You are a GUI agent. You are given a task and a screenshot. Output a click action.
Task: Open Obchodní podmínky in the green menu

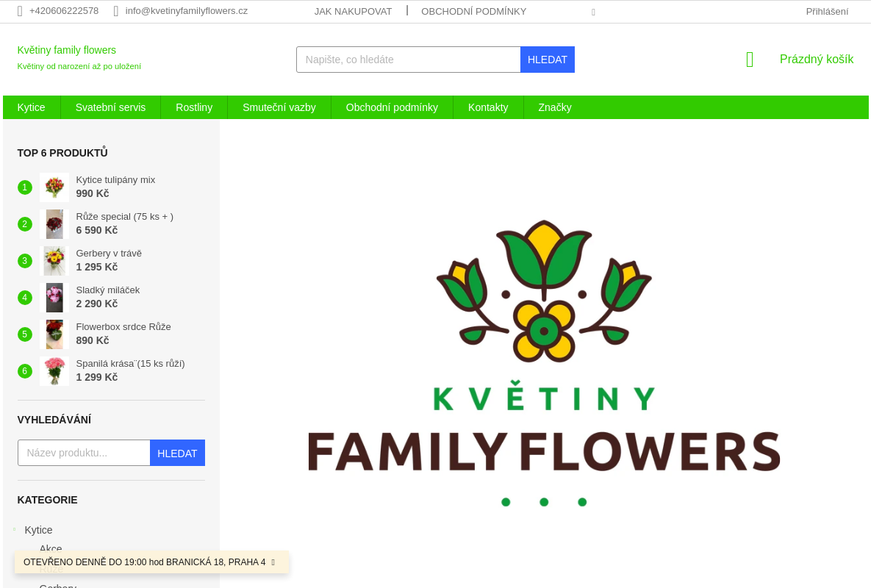(x=392, y=107)
